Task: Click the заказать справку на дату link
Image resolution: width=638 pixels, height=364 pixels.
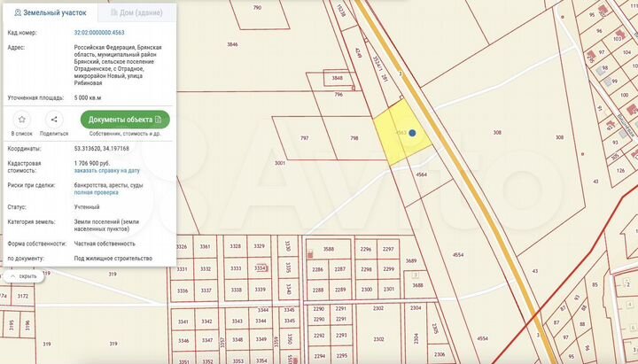Action: point(106,170)
